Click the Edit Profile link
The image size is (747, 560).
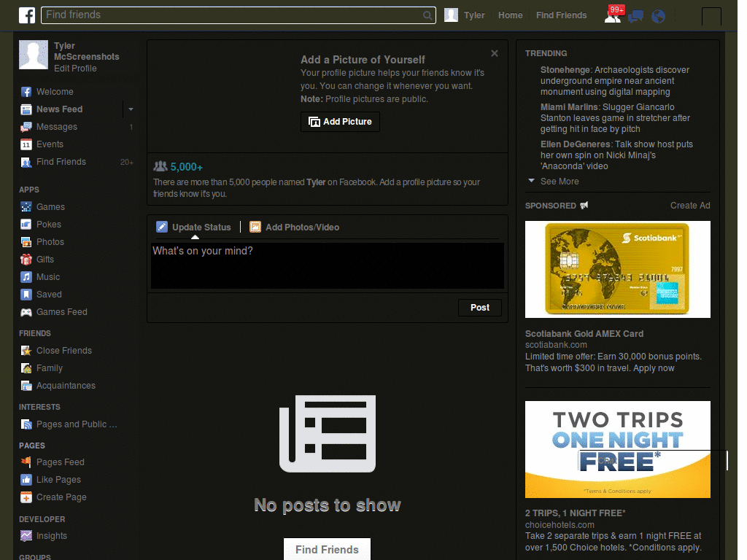(x=75, y=69)
